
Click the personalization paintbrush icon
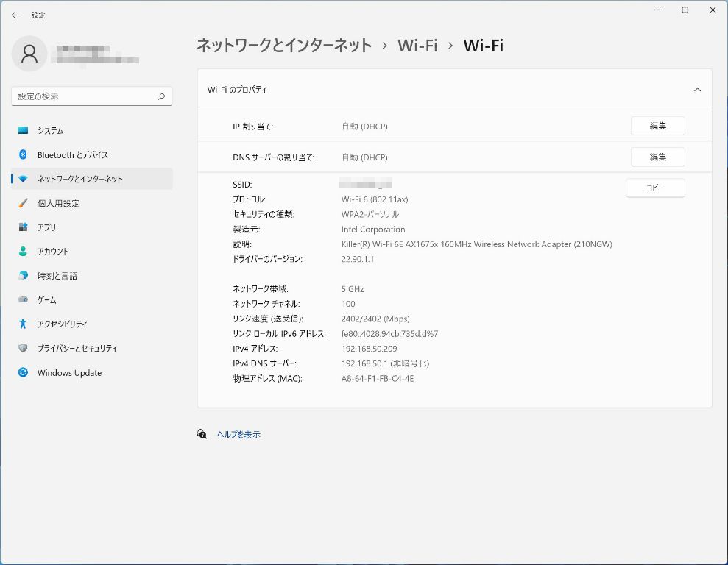24,203
